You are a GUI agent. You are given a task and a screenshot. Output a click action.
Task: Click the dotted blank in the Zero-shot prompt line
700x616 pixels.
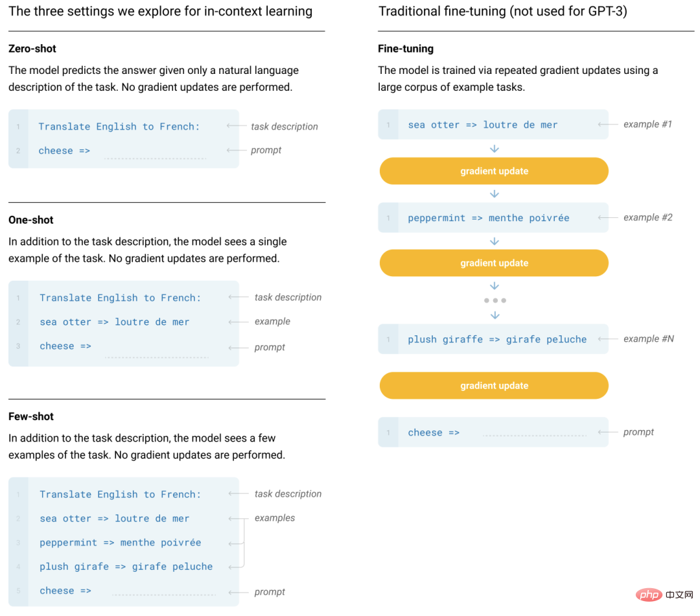[155, 156]
